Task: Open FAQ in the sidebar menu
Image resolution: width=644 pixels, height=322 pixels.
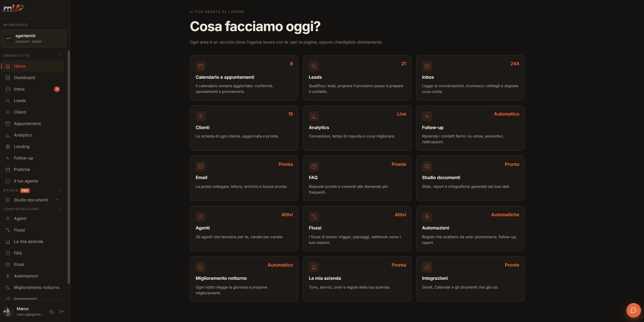Action: point(32,253)
